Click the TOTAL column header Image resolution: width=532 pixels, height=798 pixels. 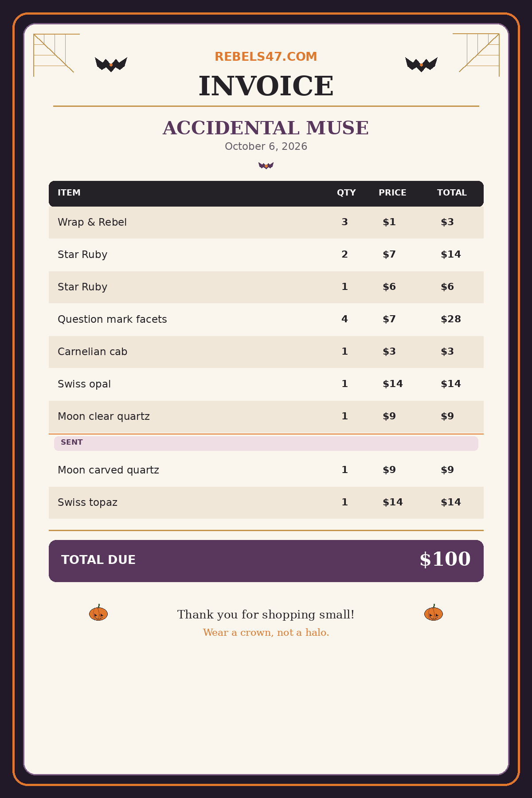point(452,193)
